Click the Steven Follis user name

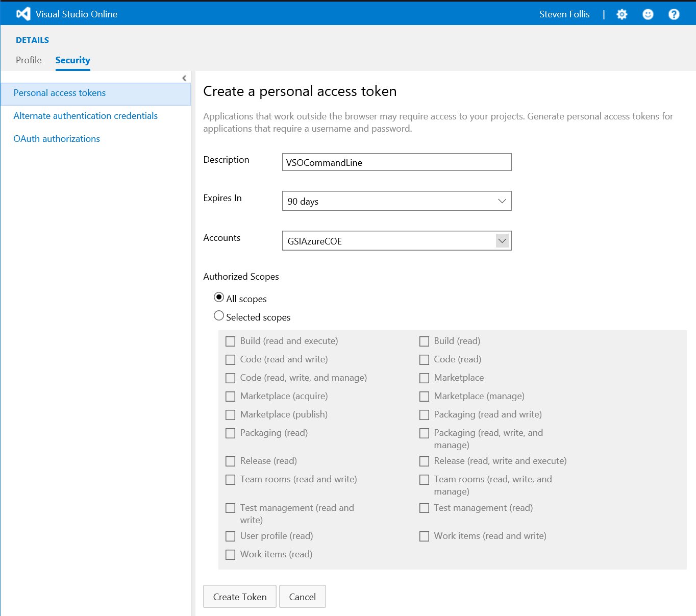[x=564, y=14]
